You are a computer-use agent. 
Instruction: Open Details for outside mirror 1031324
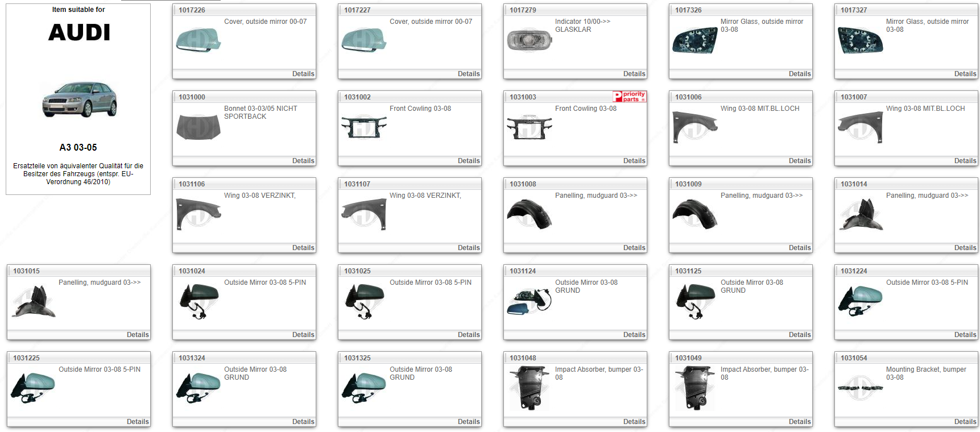(x=303, y=422)
